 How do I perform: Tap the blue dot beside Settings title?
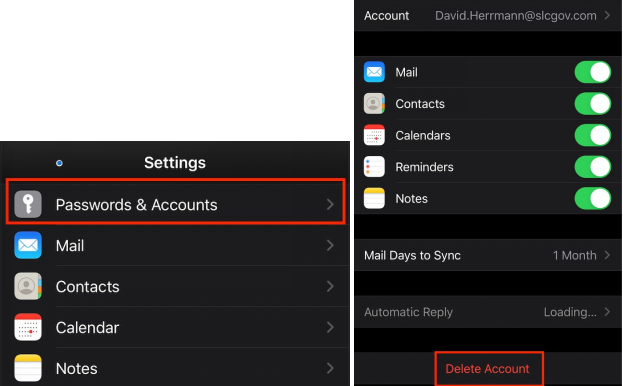[59, 163]
